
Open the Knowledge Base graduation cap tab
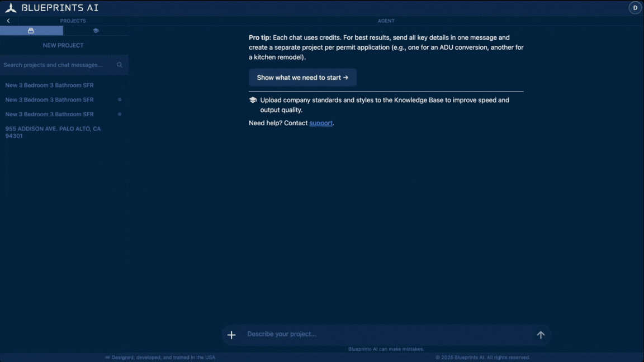pos(96,31)
